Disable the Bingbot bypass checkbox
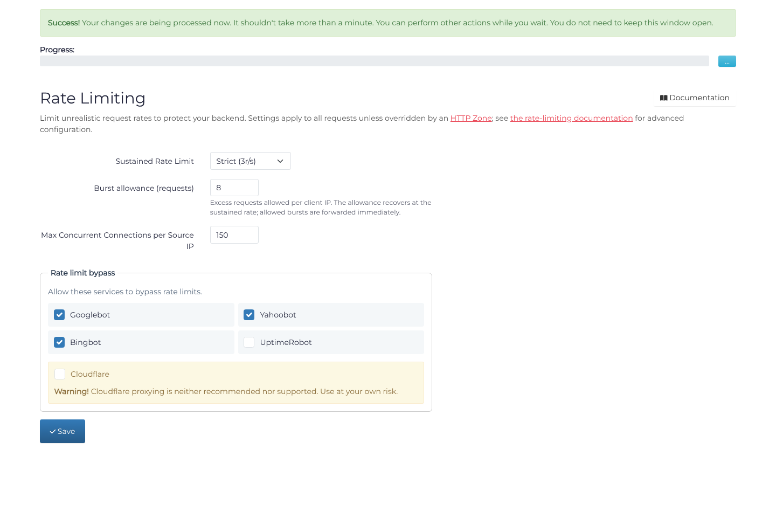 point(59,342)
